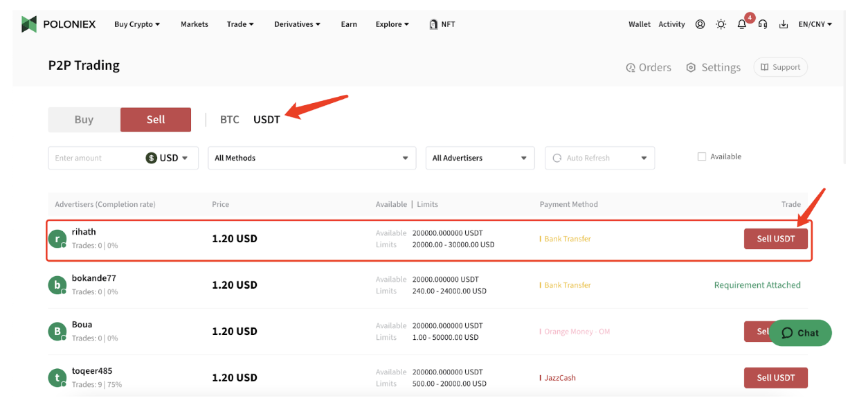Viewport: 868px width, 407px height.
Task: Open the USD currency selector
Action: pos(168,158)
